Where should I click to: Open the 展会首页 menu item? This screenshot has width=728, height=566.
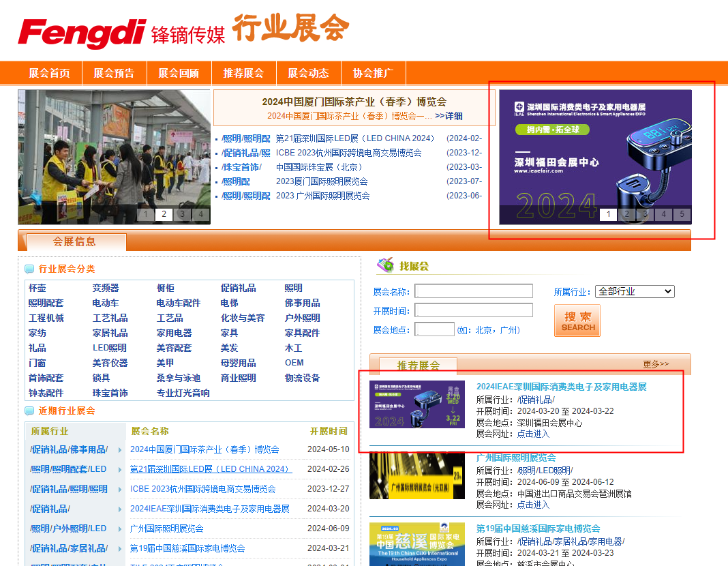tap(50, 73)
